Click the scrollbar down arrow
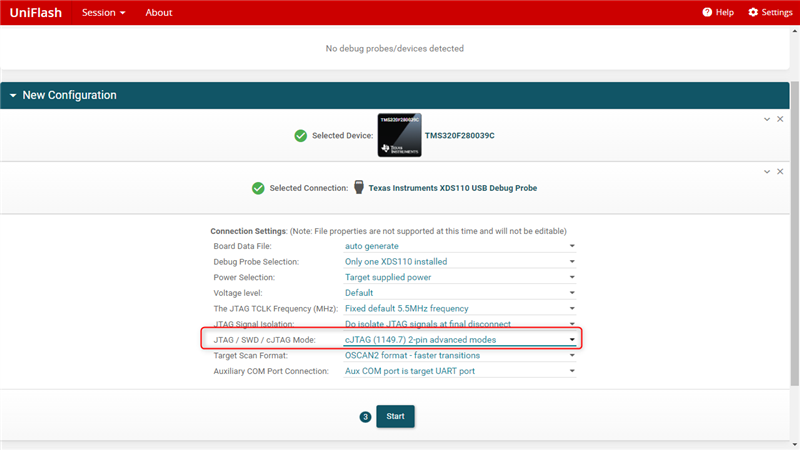800x450 pixels. [794, 445]
